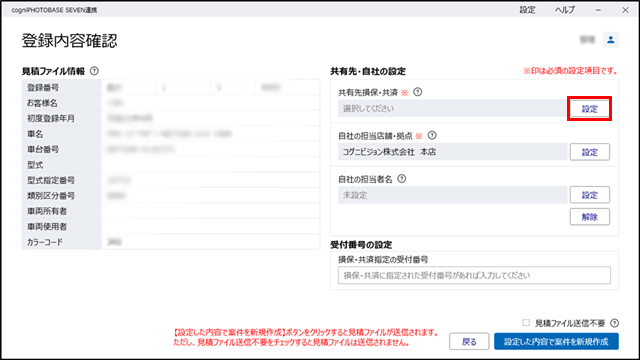Click the 初度登録年月 row label
Viewport: 640px width, 360px height.
pos(51,118)
